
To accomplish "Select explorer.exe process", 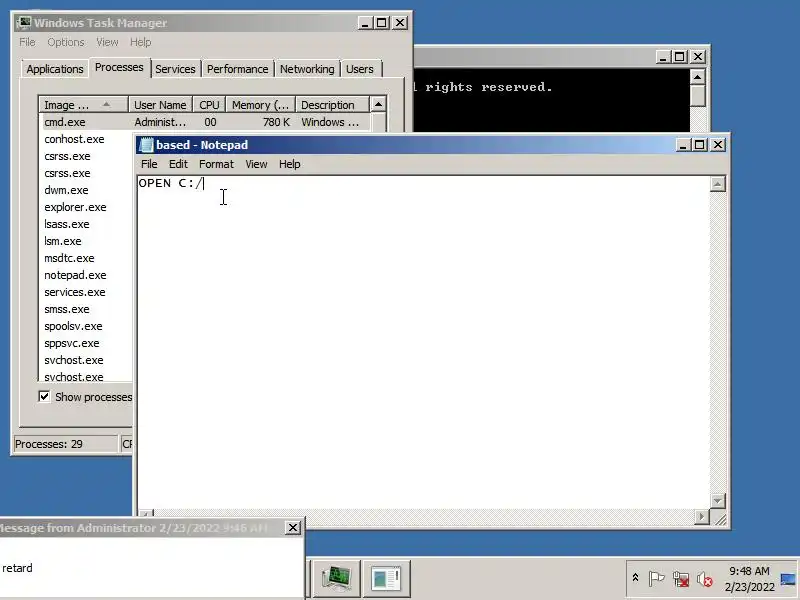I will click(x=75, y=207).
